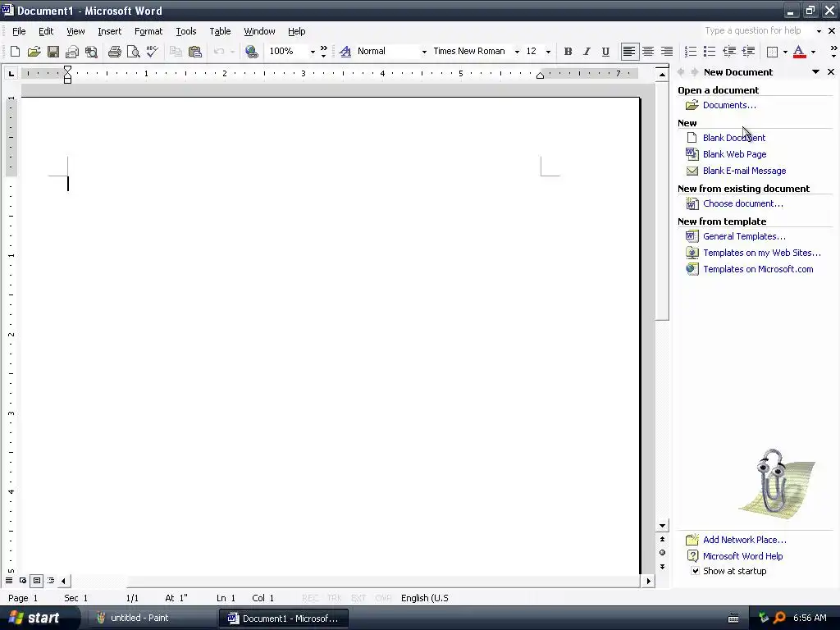
Task: Open the Styles and Formatting icon
Action: (x=345, y=52)
